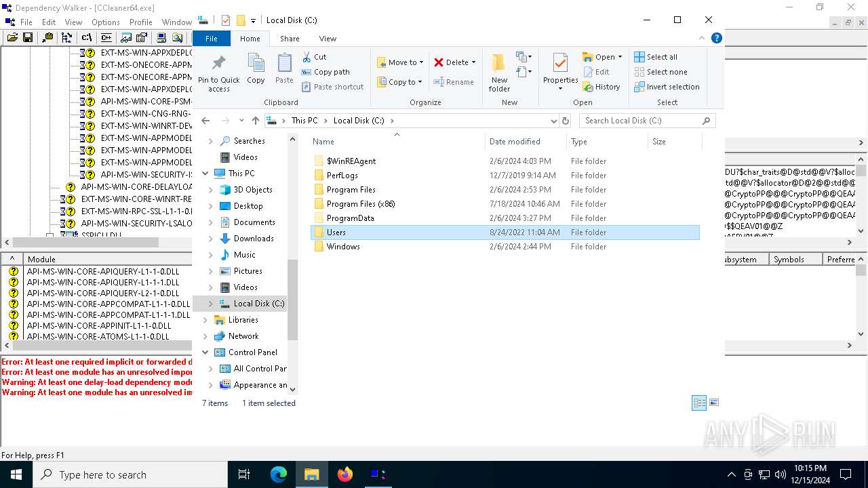The height and width of the screenshot is (488, 868).
Task: Open the Delete dropdown arrow
Action: point(473,62)
